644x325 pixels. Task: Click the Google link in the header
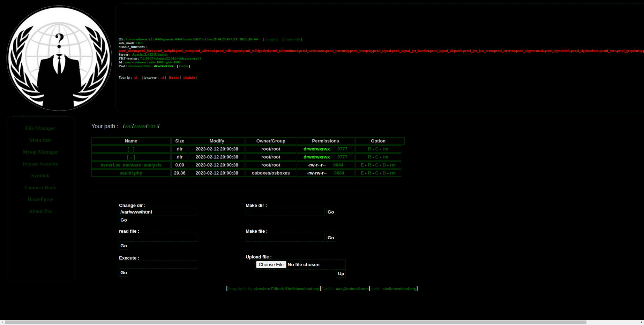tap(270, 39)
